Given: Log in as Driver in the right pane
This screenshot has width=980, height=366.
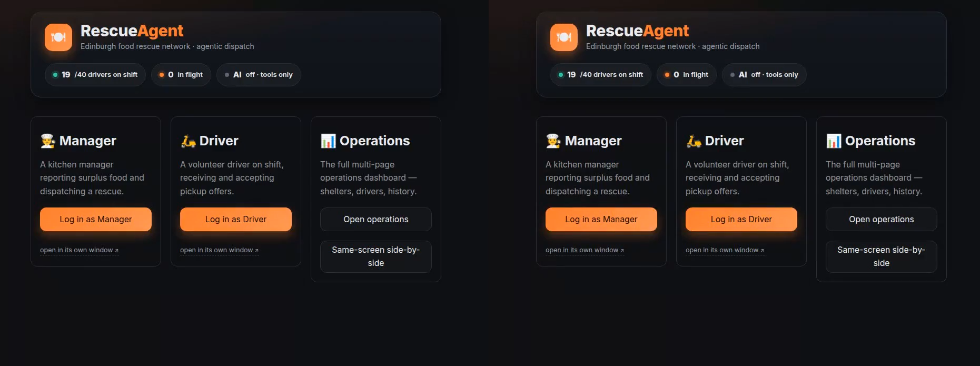Looking at the screenshot, I should (x=741, y=219).
